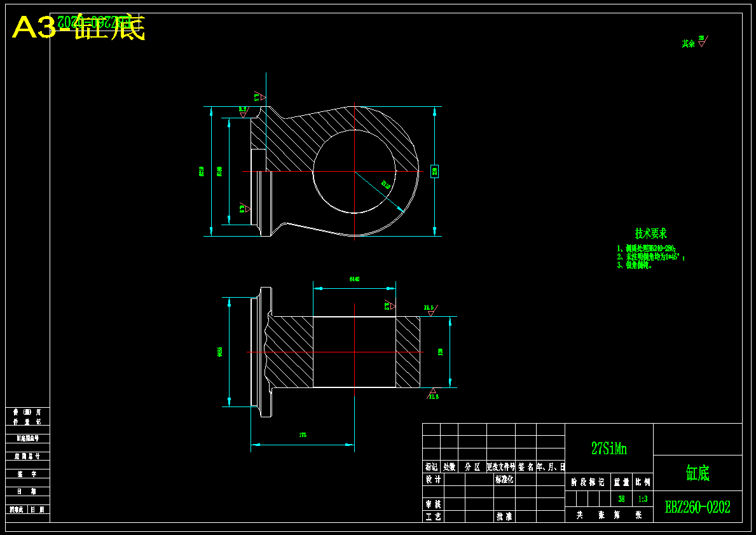Select the scale value 1:3
The image size is (756, 535).
point(643,499)
